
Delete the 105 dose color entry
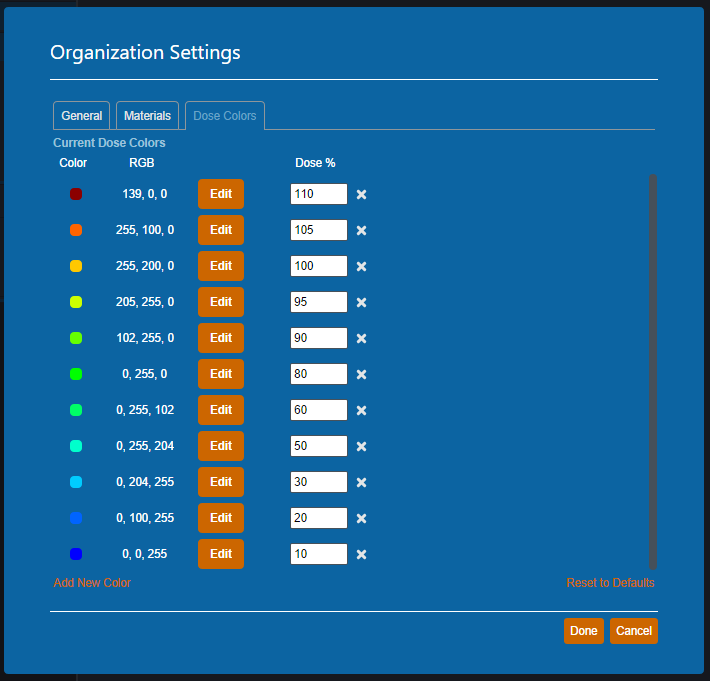[x=361, y=230]
